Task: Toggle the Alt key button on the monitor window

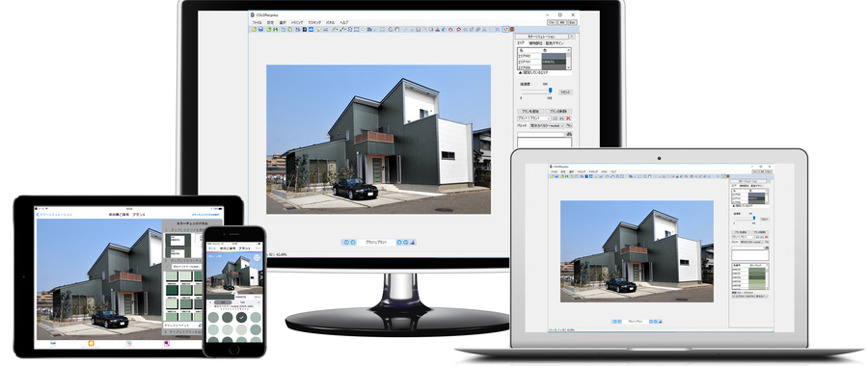Action: pyautogui.click(x=562, y=22)
